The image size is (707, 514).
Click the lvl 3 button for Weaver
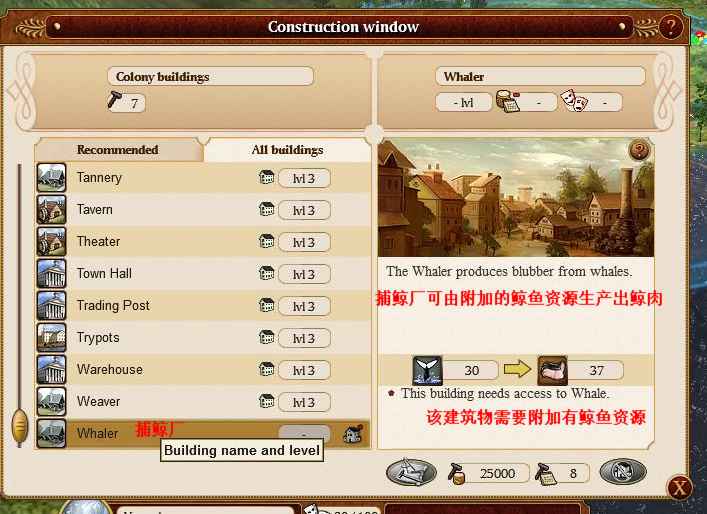(x=304, y=402)
